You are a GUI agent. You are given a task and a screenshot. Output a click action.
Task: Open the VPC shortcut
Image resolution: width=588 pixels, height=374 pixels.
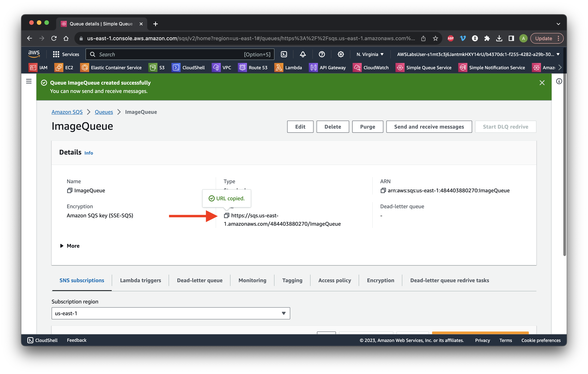click(x=222, y=67)
